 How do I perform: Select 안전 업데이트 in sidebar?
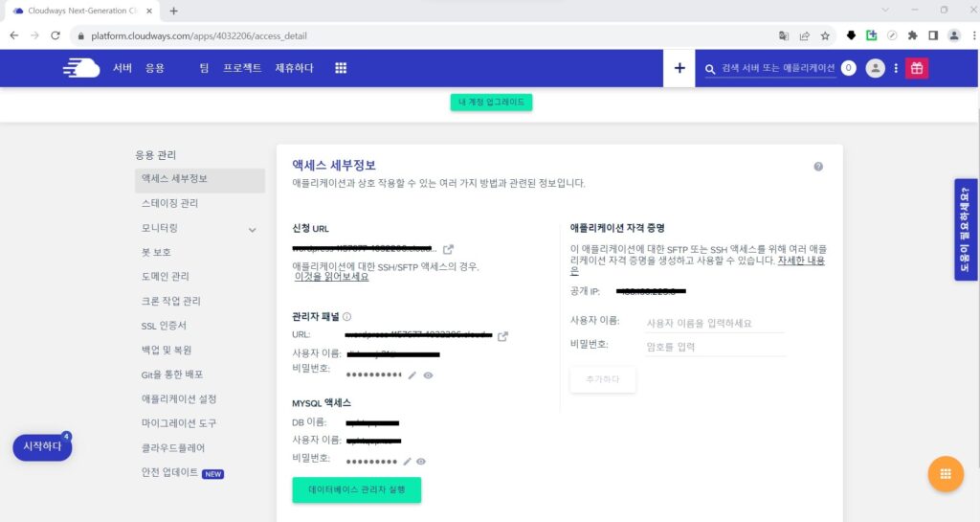[x=169, y=472]
